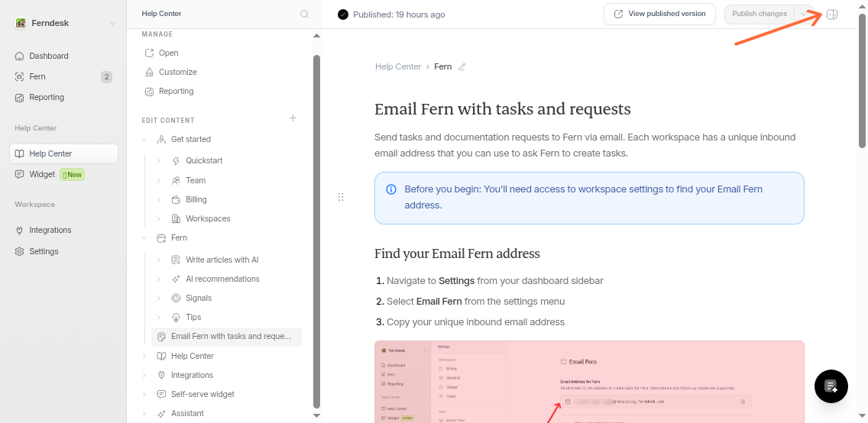
Task: Select Signals in the content tree
Action: click(199, 298)
